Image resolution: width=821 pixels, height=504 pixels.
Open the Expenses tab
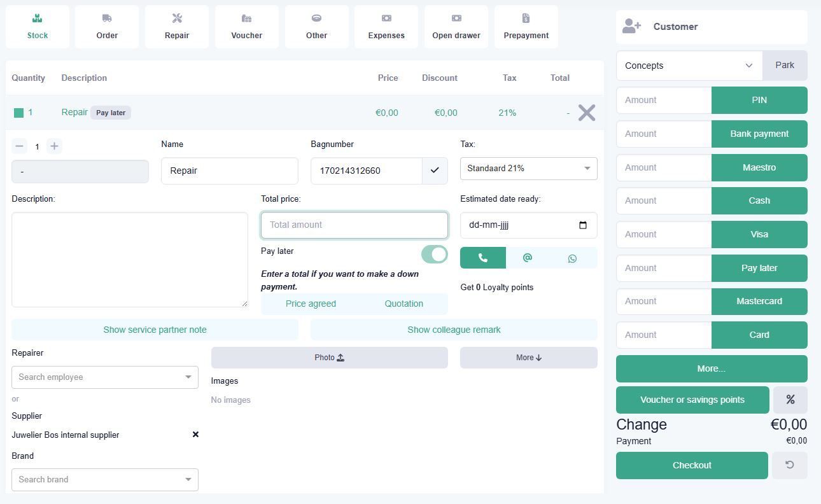386,27
